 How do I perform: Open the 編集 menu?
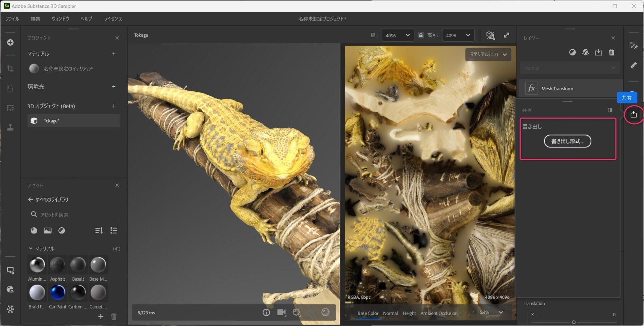coord(36,19)
